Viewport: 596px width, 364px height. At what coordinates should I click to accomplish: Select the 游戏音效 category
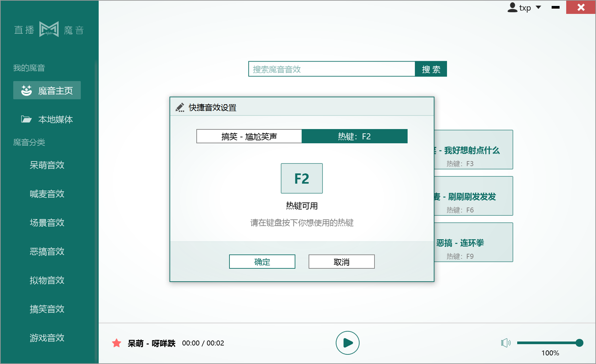click(x=47, y=338)
